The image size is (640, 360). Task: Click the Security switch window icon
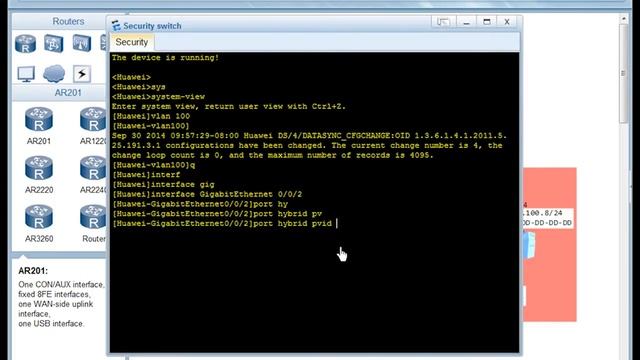pos(116,26)
